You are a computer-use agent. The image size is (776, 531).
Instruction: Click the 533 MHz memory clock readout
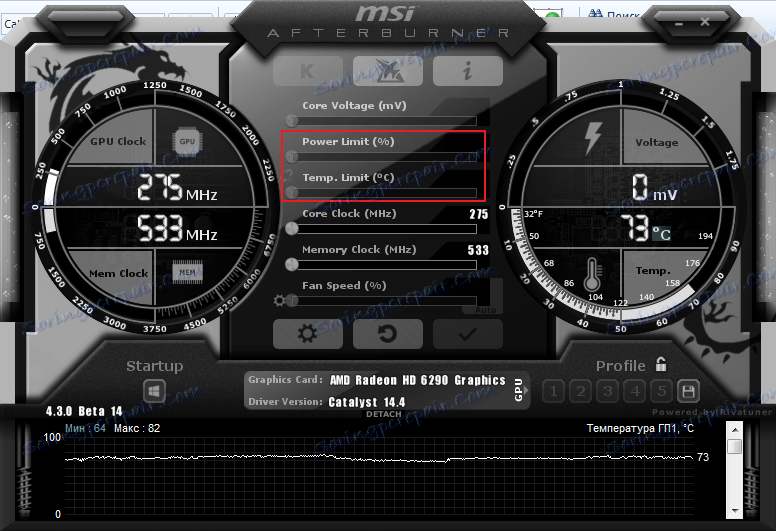coord(177,228)
